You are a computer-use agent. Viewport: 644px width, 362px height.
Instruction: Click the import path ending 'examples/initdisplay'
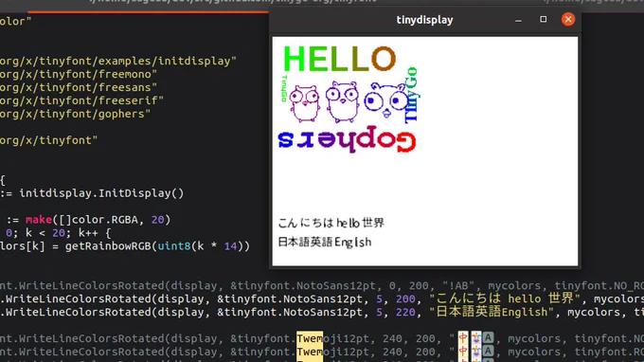(118, 61)
